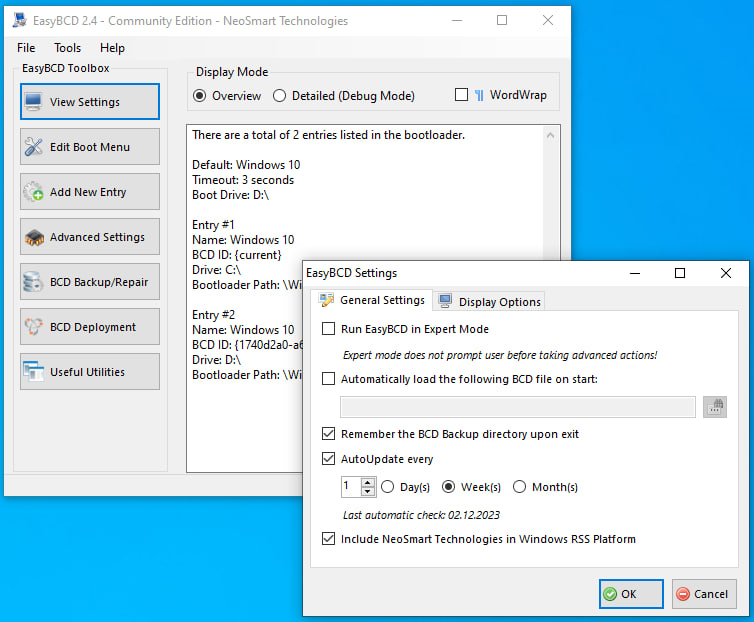Check Automatically load BCD file on start

328,379
